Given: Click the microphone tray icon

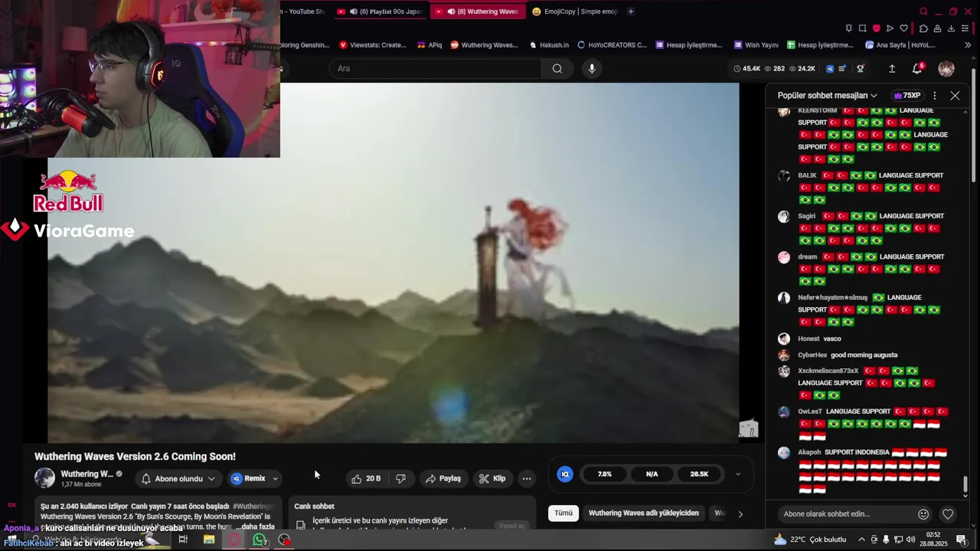Looking at the screenshot, I should click(887, 540).
